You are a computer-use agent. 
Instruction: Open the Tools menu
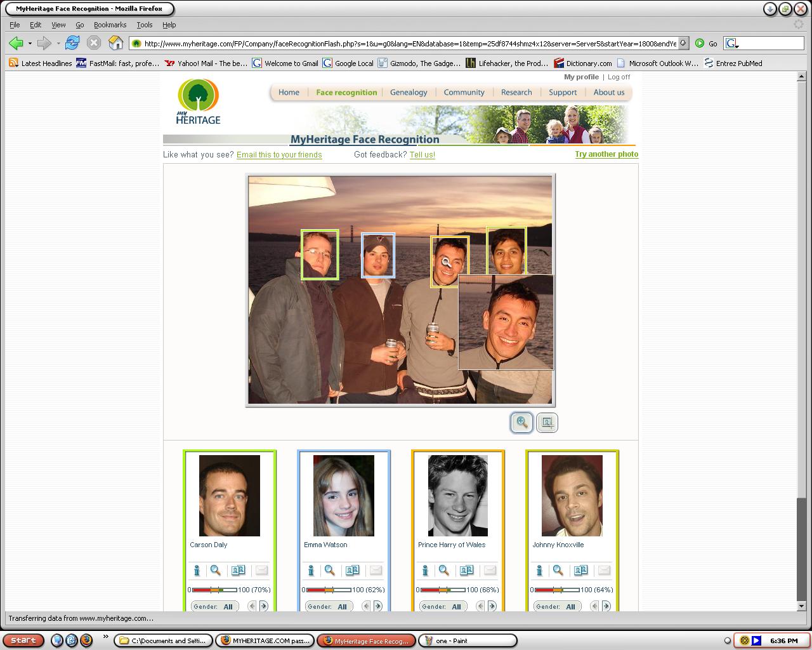point(144,25)
